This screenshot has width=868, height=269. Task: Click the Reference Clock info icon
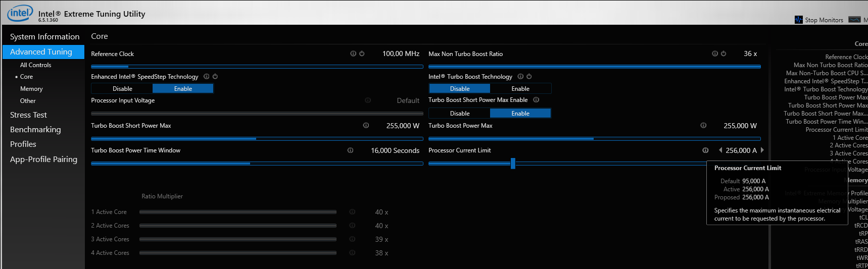pyautogui.click(x=353, y=53)
